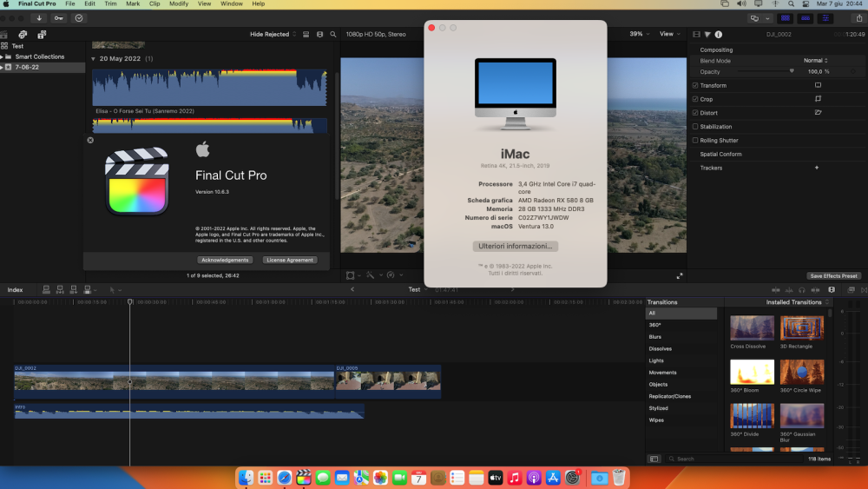Show the Photos and Audio sidebar
The height and width of the screenshot is (489, 868).
[23, 35]
